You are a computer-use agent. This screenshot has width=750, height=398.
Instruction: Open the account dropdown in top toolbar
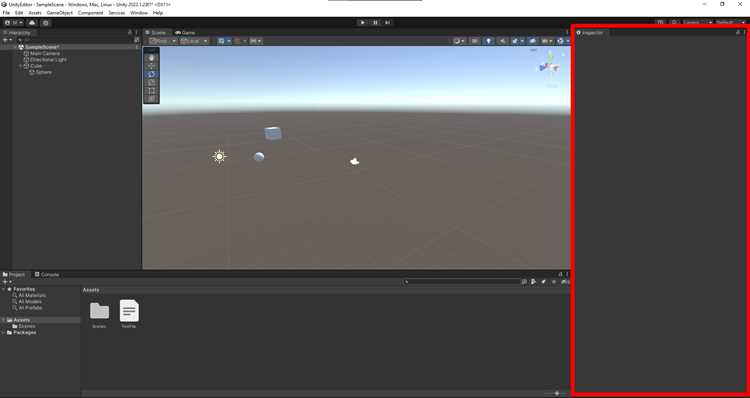13,22
